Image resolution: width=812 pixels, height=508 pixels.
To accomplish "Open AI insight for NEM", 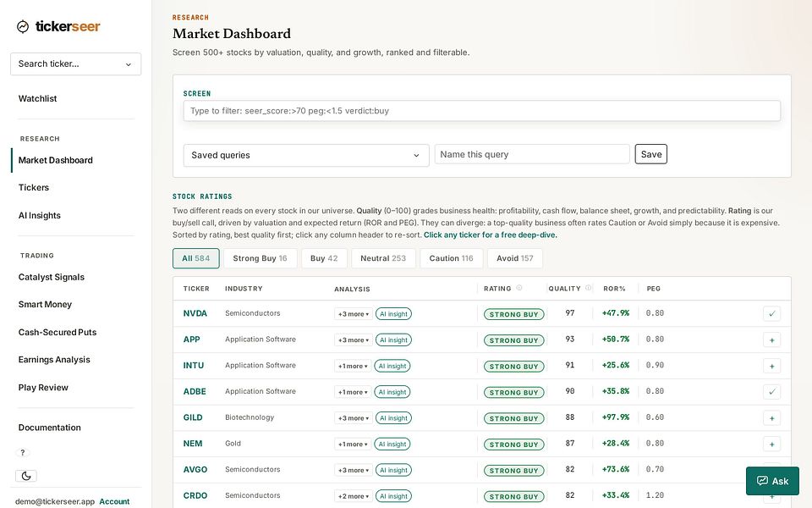I will pyautogui.click(x=392, y=444).
